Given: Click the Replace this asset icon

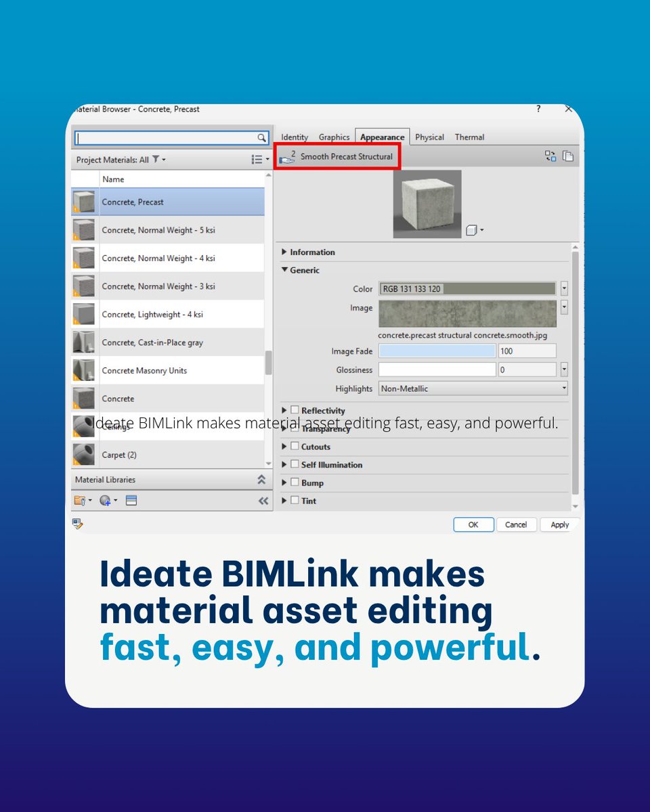Looking at the screenshot, I should tap(550, 156).
